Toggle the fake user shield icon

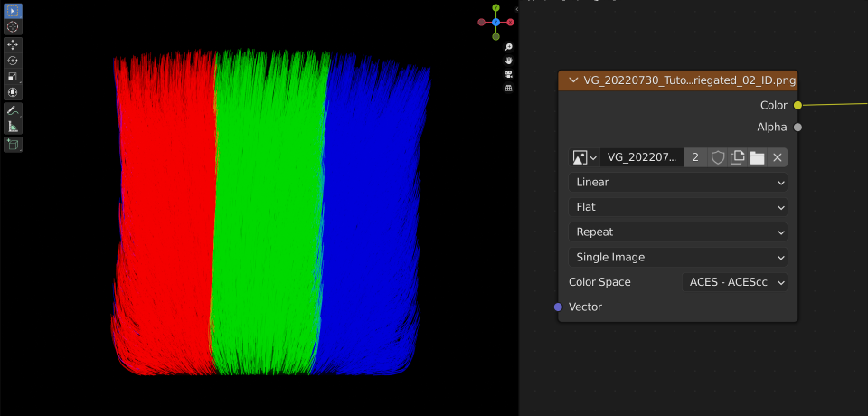pos(717,158)
